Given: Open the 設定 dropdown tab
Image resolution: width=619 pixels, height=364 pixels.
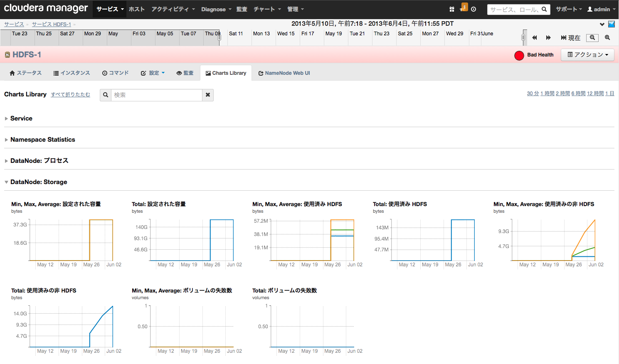Looking at the screenshot, I should pos(153,73).
